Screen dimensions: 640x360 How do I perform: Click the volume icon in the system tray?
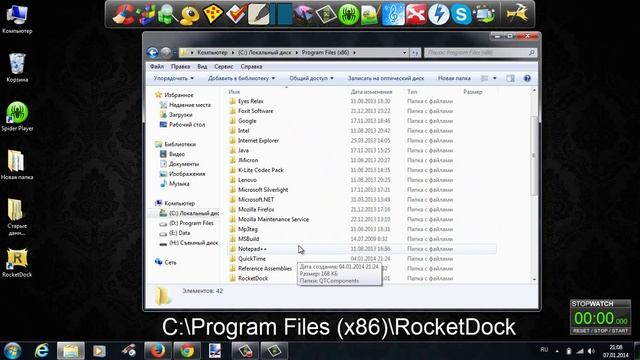[x=591, y=351]
